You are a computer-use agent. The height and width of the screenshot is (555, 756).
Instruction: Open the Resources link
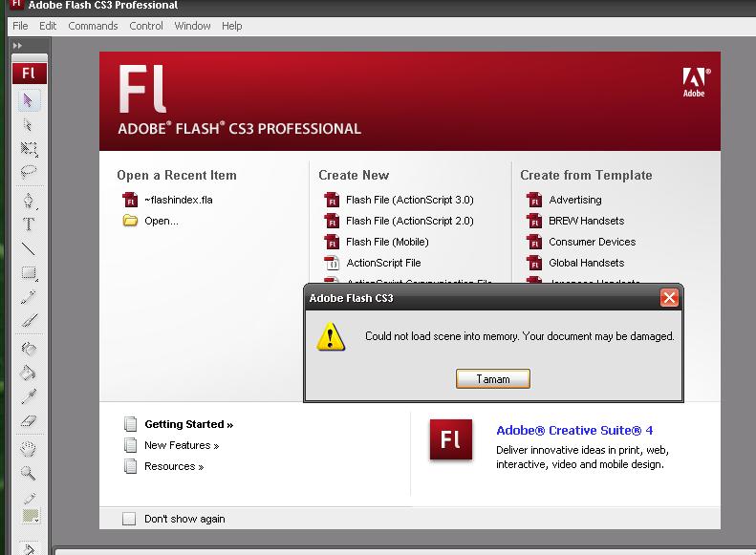point(174,466)
